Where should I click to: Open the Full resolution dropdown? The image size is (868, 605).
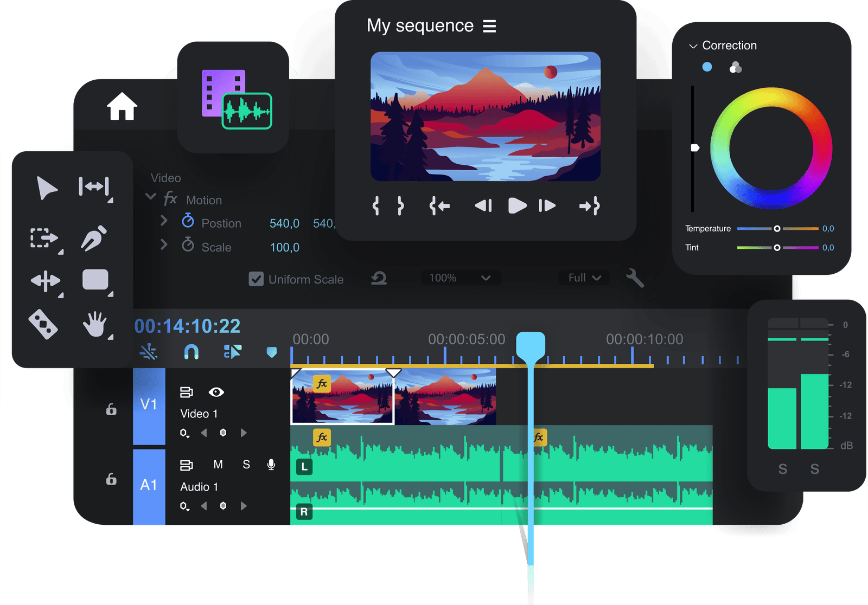pos(584,278)
